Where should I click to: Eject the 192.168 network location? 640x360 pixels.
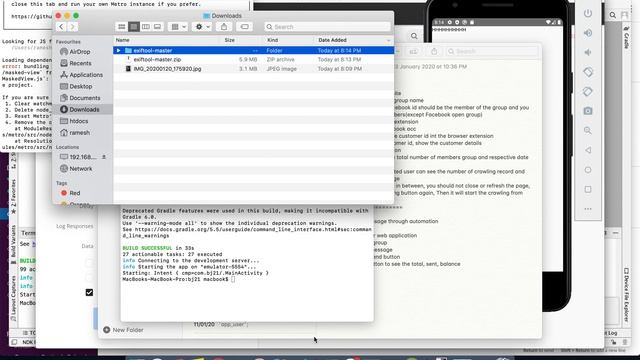pos(104,157)
